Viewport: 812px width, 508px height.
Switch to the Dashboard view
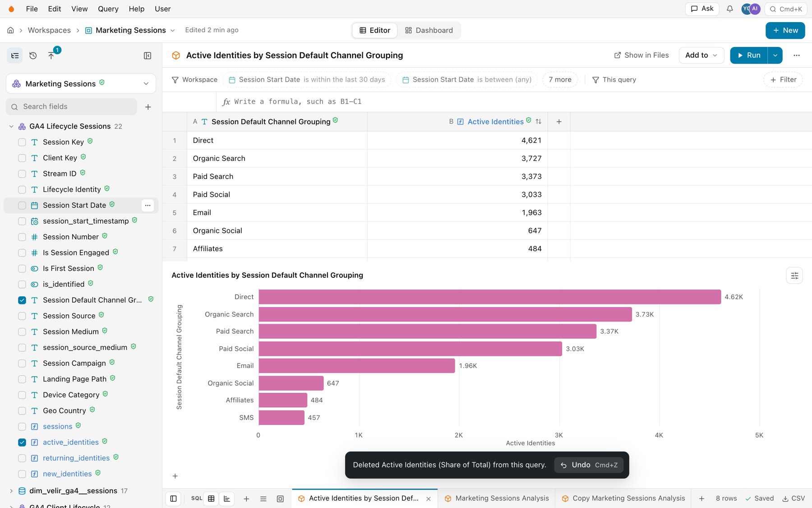pos(429,30)
